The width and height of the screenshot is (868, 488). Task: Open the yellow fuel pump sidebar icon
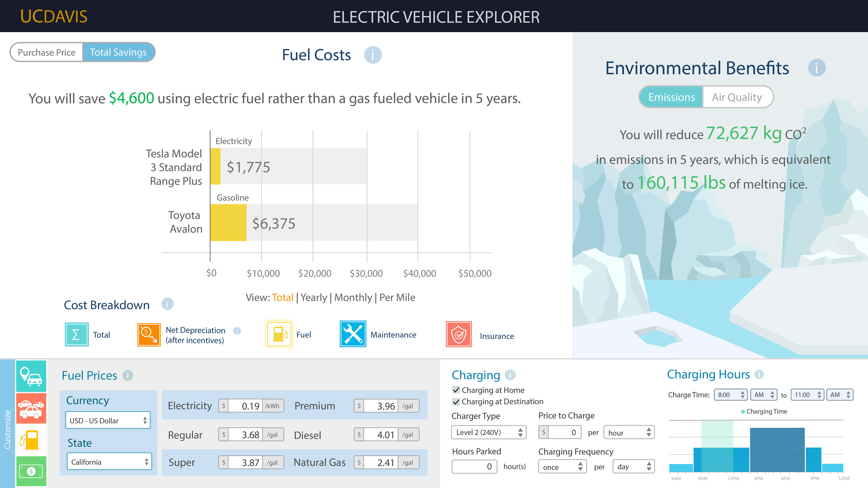31,440
